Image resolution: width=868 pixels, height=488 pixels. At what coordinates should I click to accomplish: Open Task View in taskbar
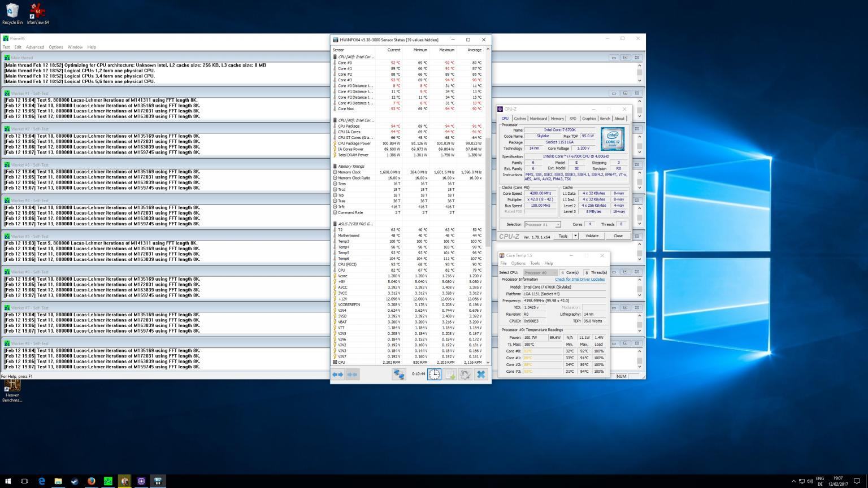pyautogui.click(x=24, y=481)
